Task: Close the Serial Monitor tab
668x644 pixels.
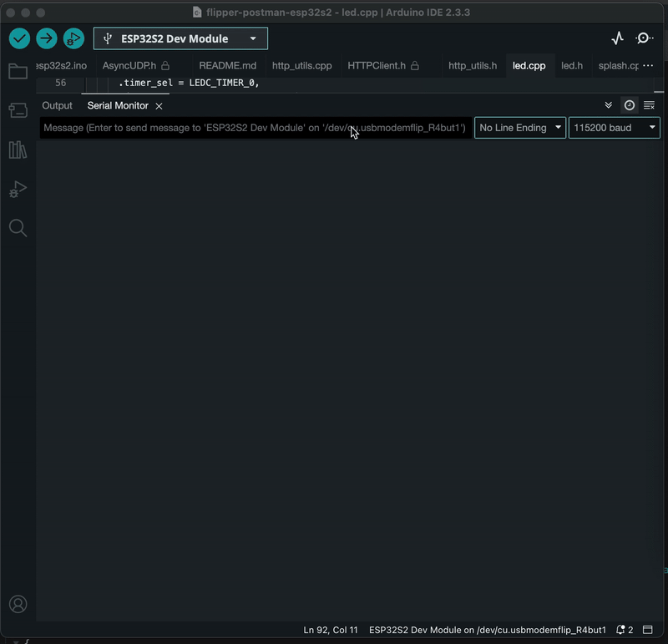Action: pyautogui.click(x=159, y=106)
